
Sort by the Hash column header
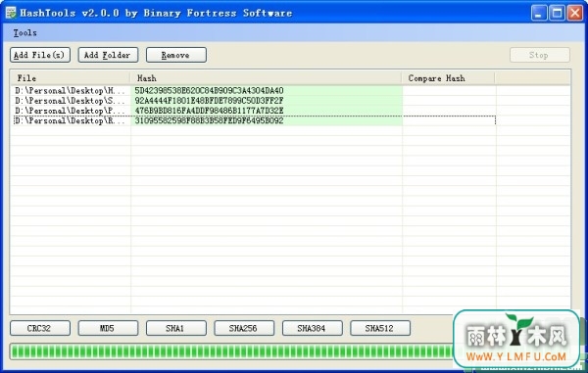click(266, 78)
